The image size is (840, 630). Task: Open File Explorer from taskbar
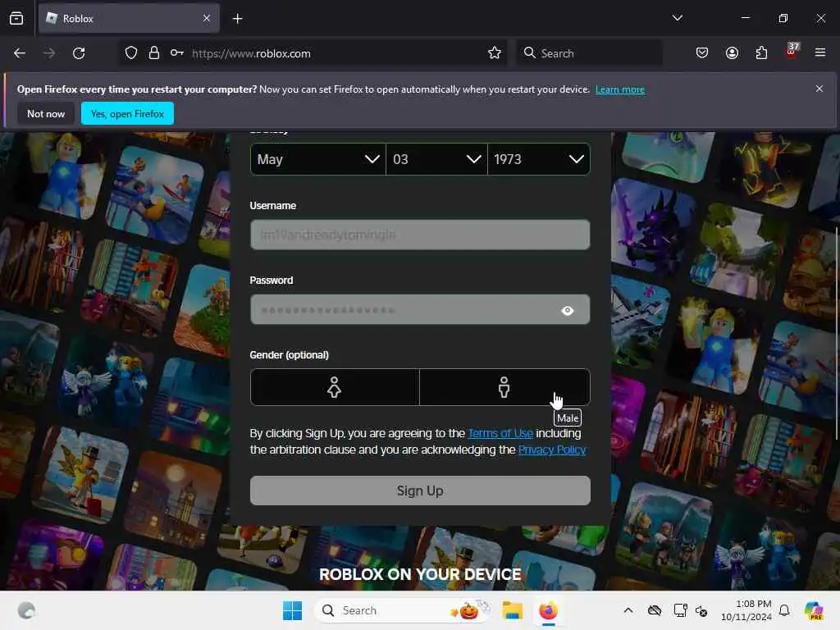(512, 610)
